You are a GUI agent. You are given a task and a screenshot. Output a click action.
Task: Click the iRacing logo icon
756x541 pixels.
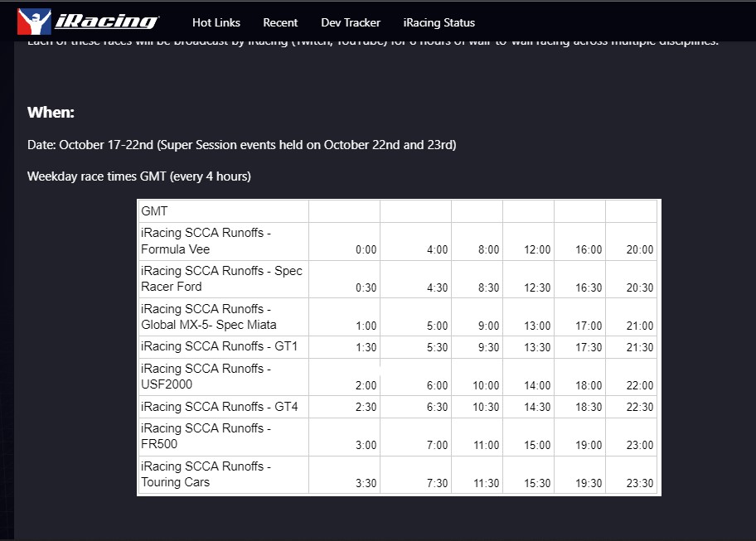(x=34, y=22)
